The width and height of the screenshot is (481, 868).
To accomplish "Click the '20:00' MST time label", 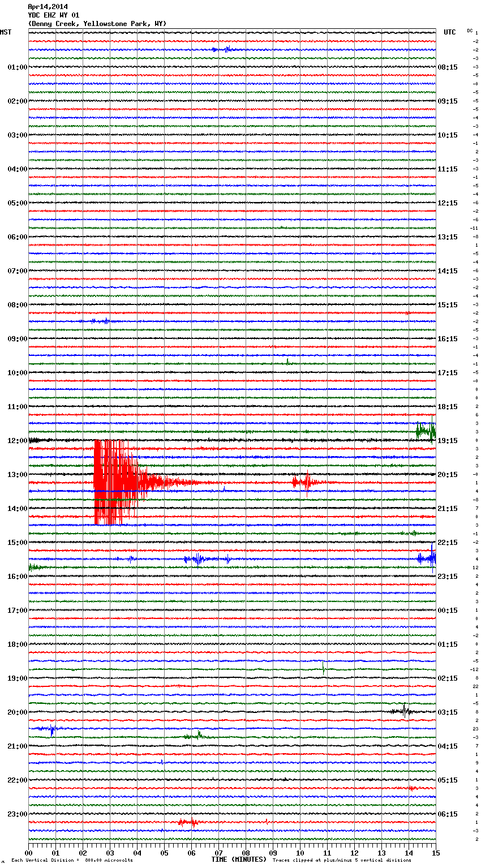I will (x=17, y=712).
